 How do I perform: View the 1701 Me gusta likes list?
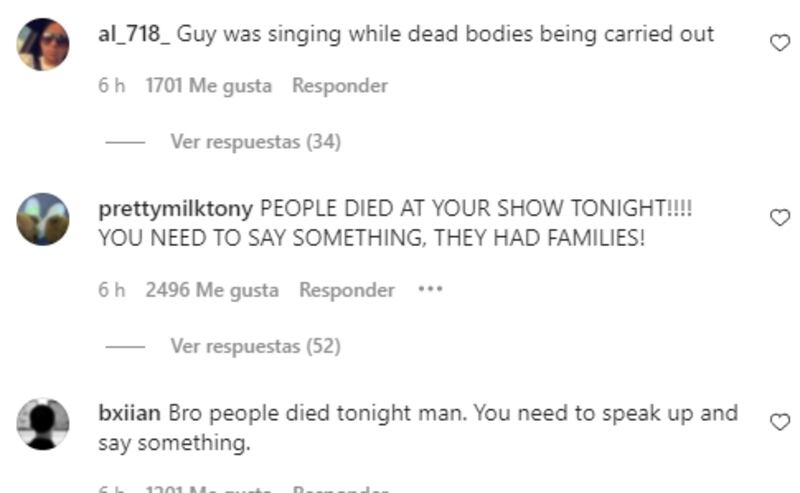click(x=209, y=86)
